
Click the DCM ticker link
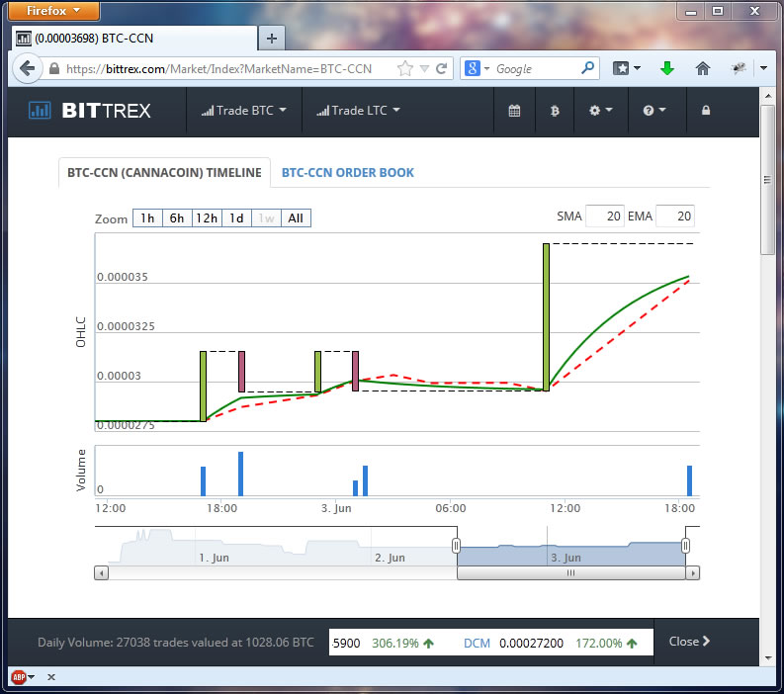[477, 643]
